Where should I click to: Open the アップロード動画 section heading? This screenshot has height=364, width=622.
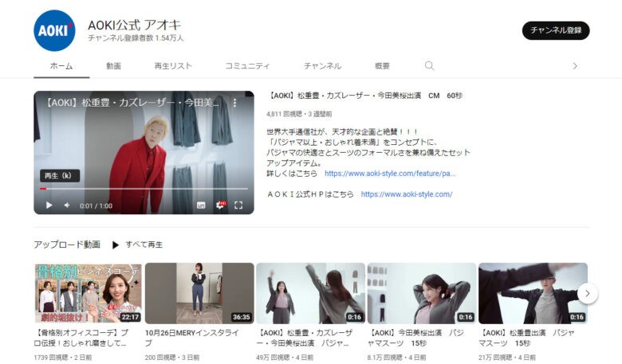tap(67, 245)
